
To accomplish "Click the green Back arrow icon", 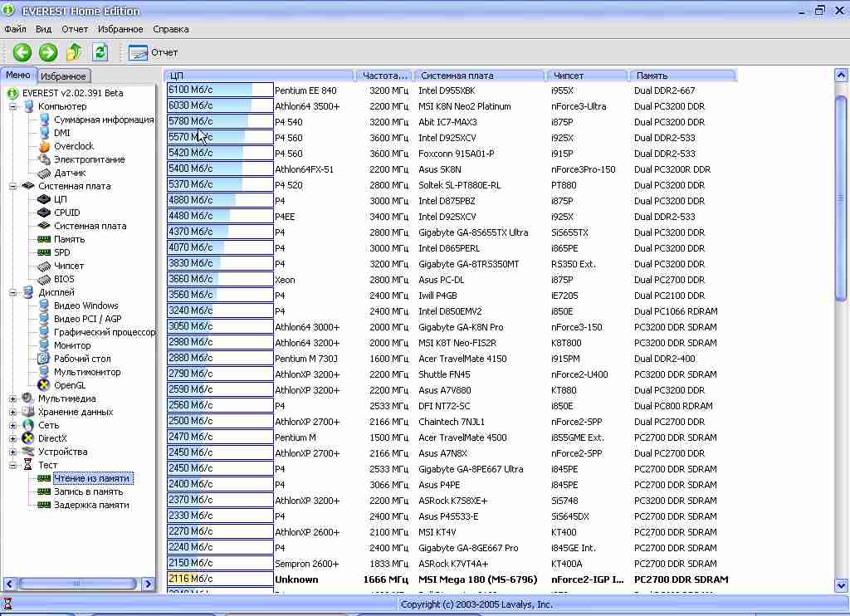I will click(x=22, y=52).
